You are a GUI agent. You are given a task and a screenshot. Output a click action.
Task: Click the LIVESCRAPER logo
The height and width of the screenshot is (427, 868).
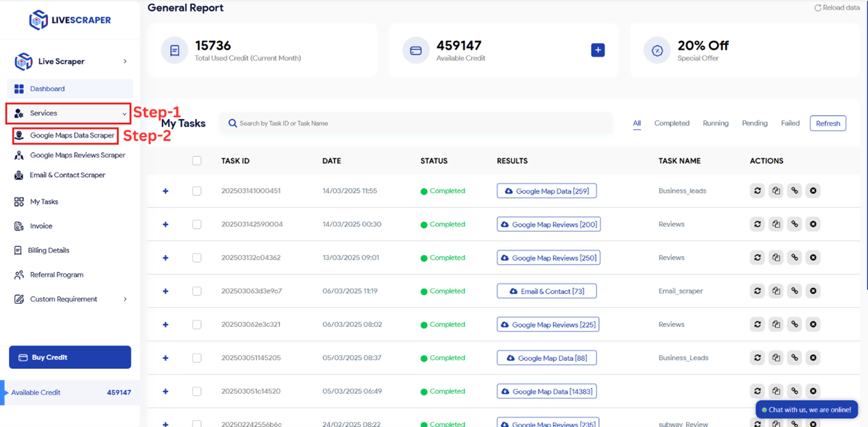point(70,20)
